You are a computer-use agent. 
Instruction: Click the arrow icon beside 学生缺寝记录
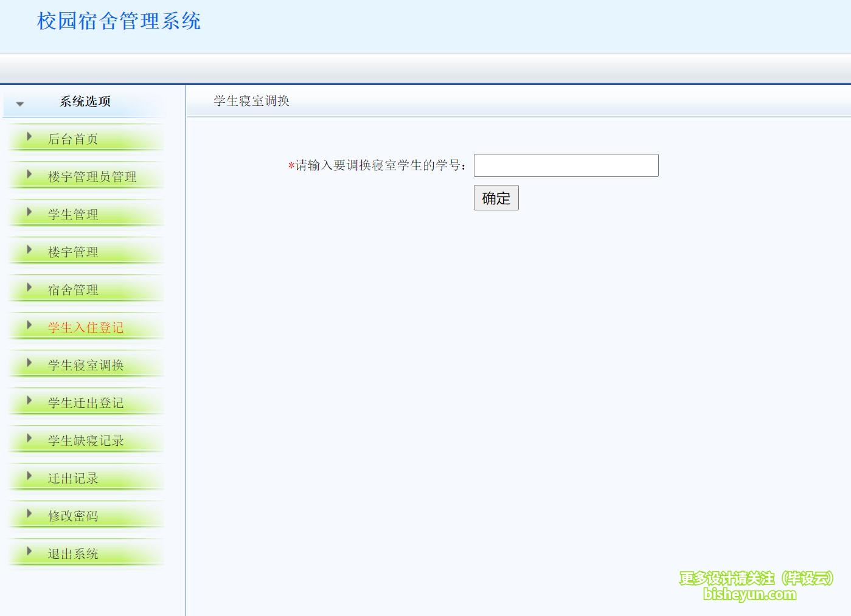coord(29,438)
